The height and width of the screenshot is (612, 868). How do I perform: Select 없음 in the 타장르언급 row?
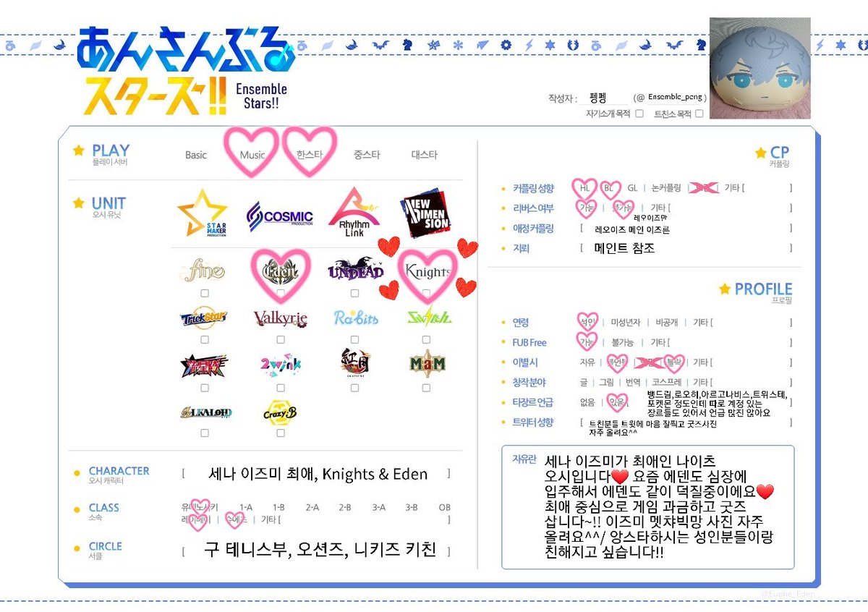tap(587, 402)
